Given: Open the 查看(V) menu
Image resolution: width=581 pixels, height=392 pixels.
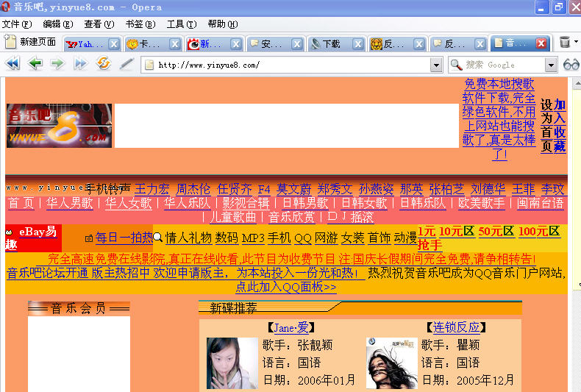Looking at the screenshot, I should (99, 24).
